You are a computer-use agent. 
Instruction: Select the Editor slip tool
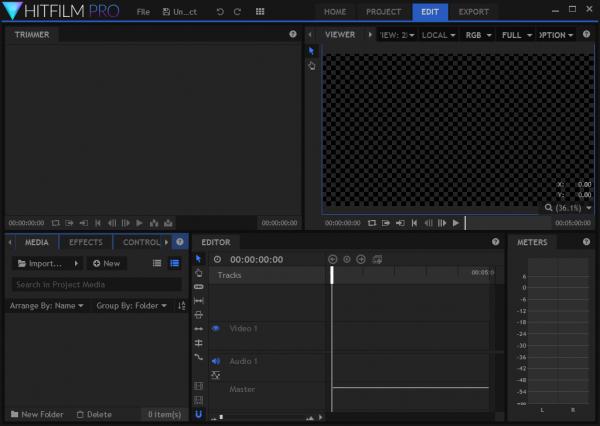[199, 301]
